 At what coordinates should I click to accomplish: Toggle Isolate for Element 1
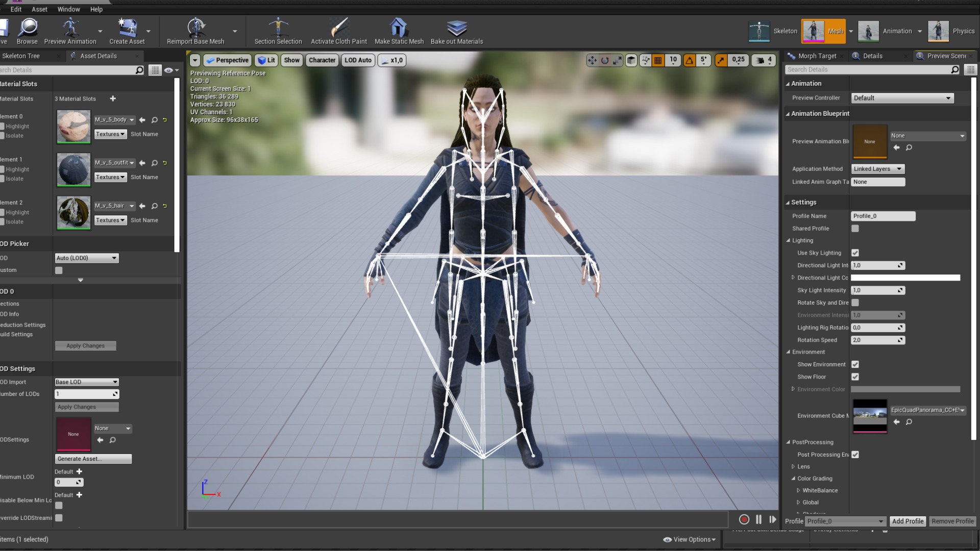2,179
